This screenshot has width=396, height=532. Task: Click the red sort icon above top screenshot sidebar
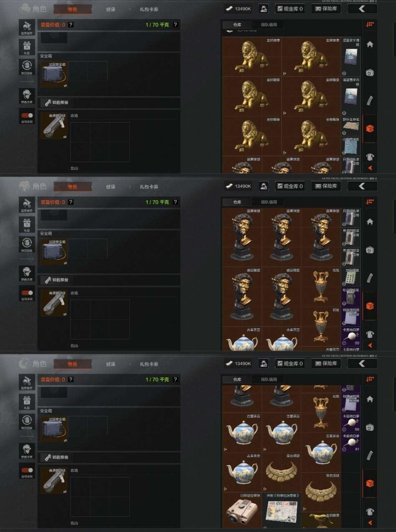[369, 25]
